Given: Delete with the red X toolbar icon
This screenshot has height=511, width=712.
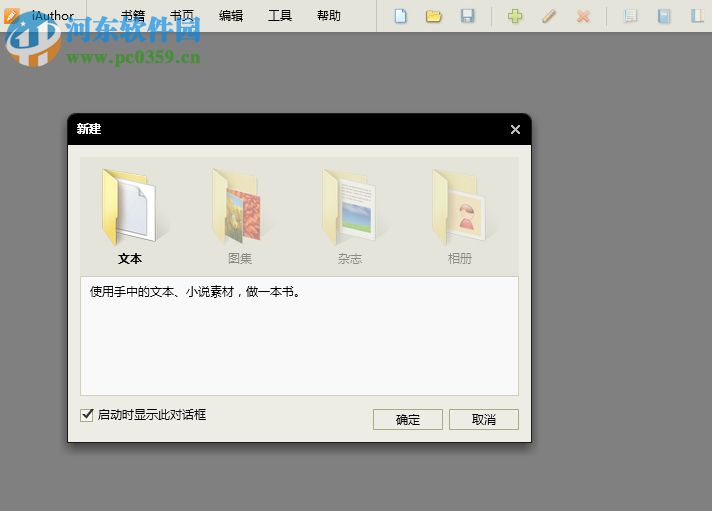Looking at the screenshot, I should pyautogui.click(x=583, y=16).
